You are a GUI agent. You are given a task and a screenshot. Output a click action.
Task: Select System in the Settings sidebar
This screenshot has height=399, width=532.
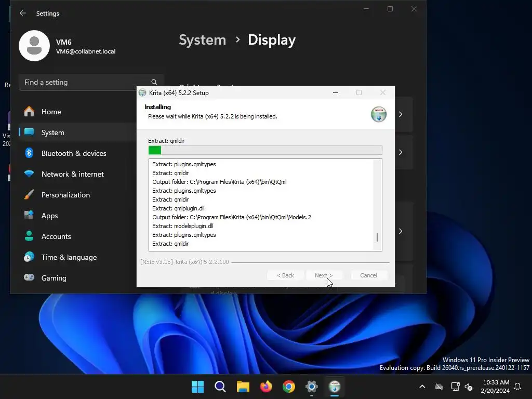coord(78,132)
